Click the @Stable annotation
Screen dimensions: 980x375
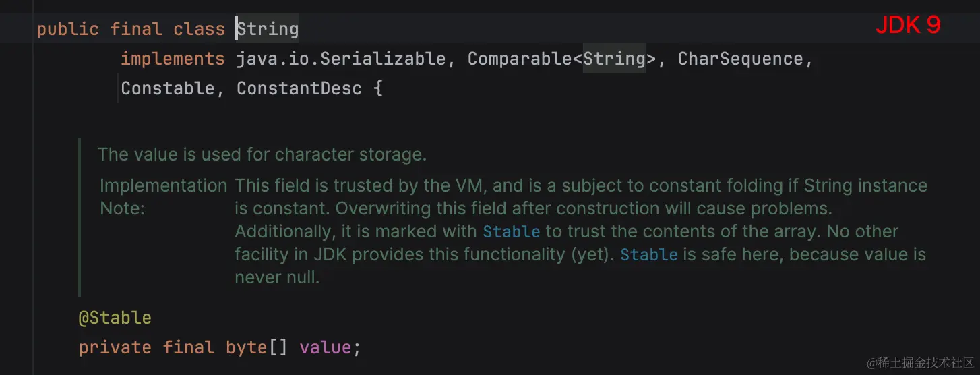pyautogui.click(x=115, y=318)
